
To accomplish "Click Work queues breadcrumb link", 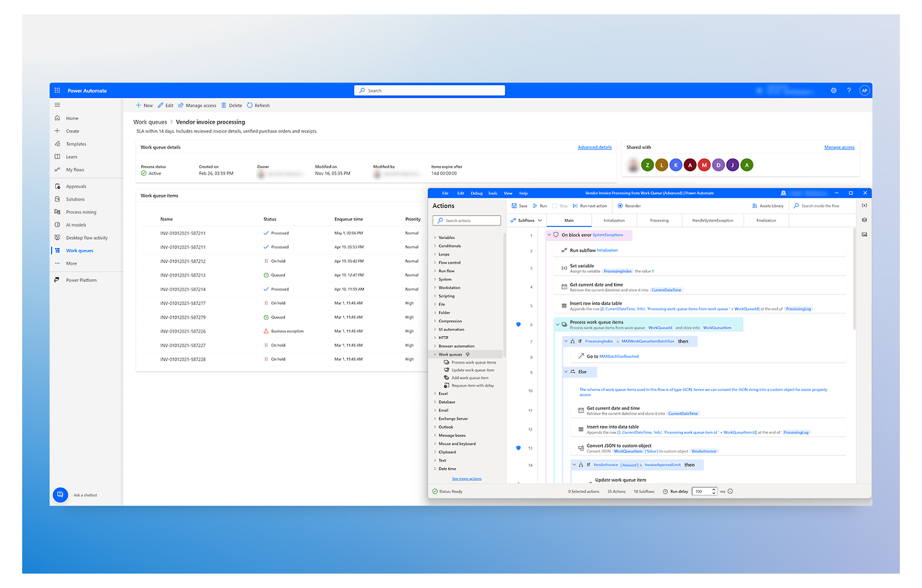I will pyautogui.click(x=150, y=122).
